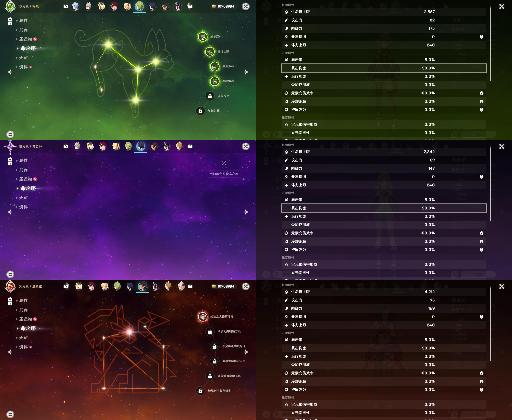Viewport: 512px width, 420px height.
Task: Select the 夏堇芳菲 constellation icon
Action: pyautogui.click(x=215, y=66)
